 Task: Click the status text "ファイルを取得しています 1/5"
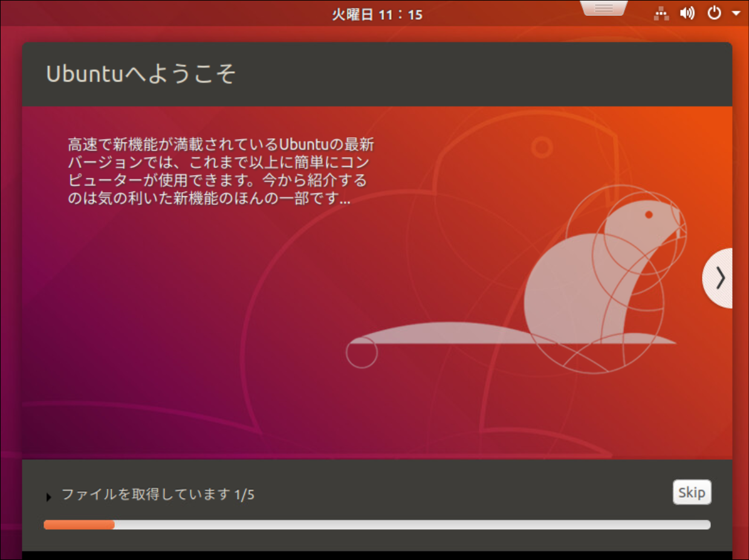coord(158,495)
